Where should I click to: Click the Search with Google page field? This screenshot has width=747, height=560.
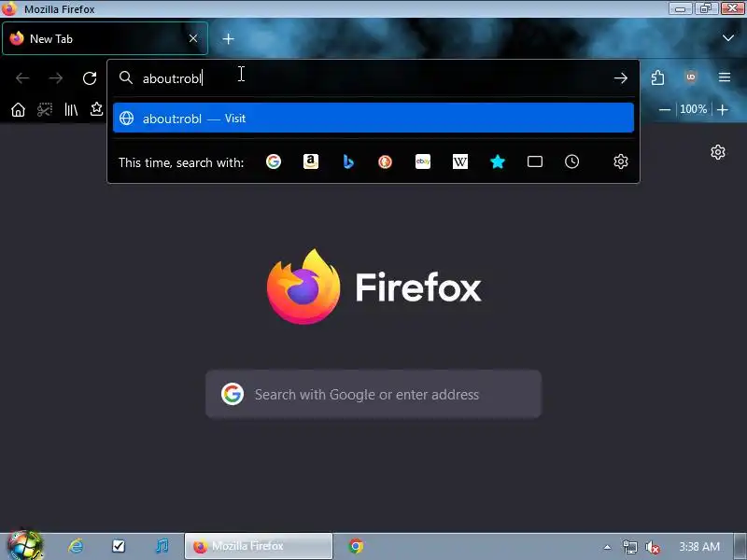click(373, 394)
